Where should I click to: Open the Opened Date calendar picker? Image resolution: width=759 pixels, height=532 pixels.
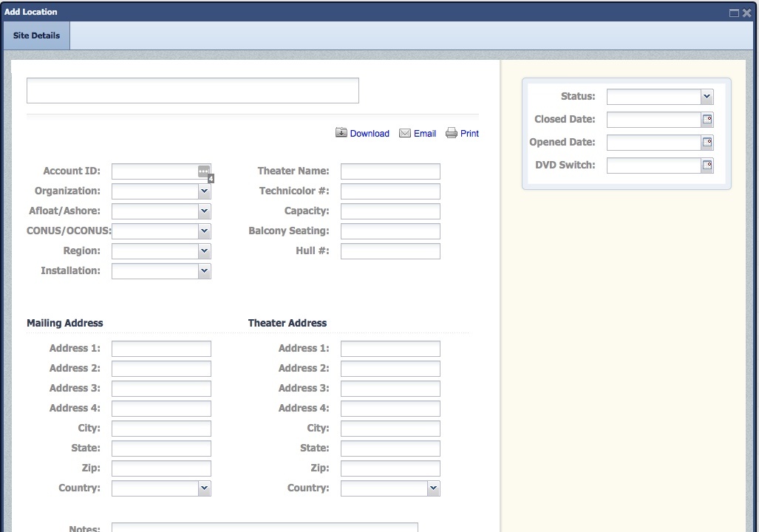[707, 143]
